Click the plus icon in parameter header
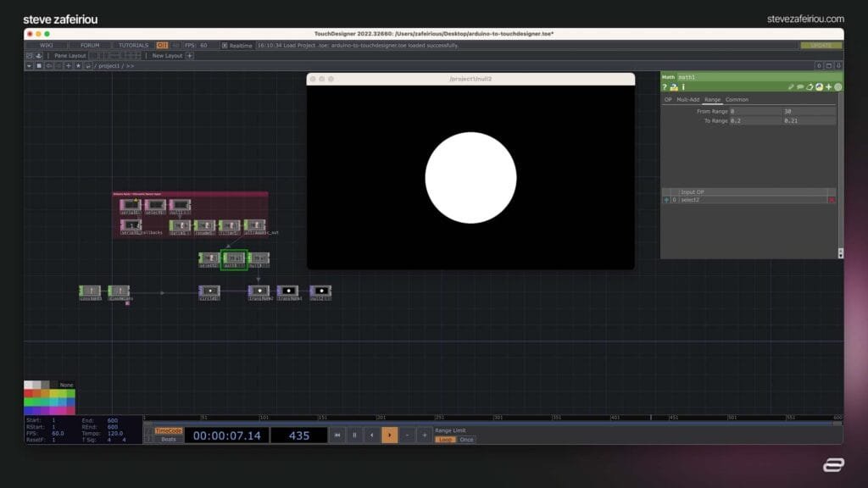868x488 pixels. 828,87
